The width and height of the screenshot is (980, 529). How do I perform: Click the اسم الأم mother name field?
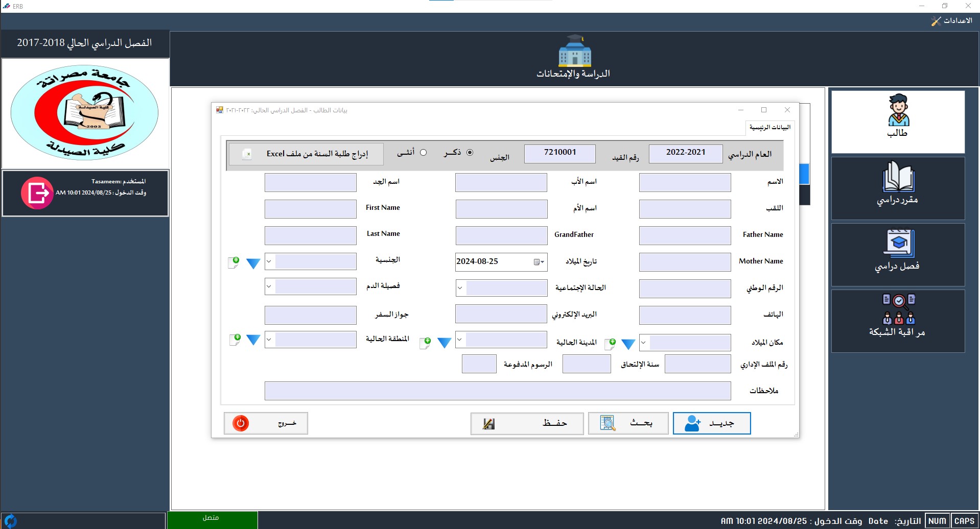pos(501,209)
